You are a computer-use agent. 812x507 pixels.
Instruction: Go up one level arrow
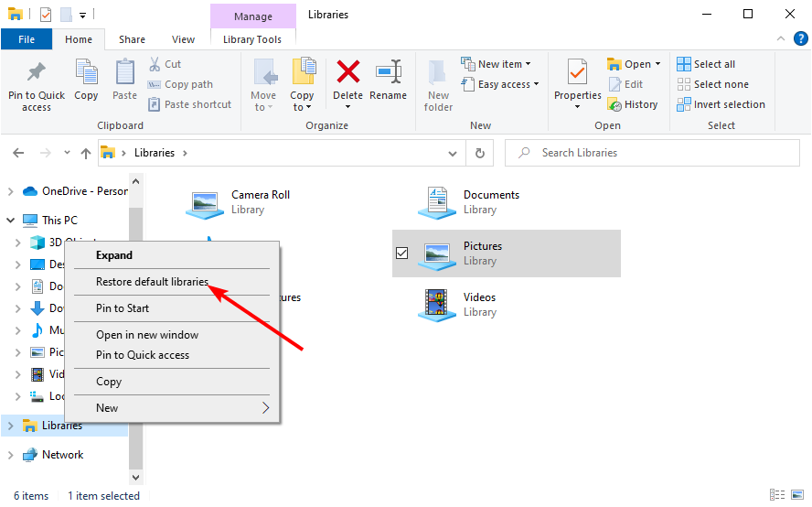(x=86, y=153)
